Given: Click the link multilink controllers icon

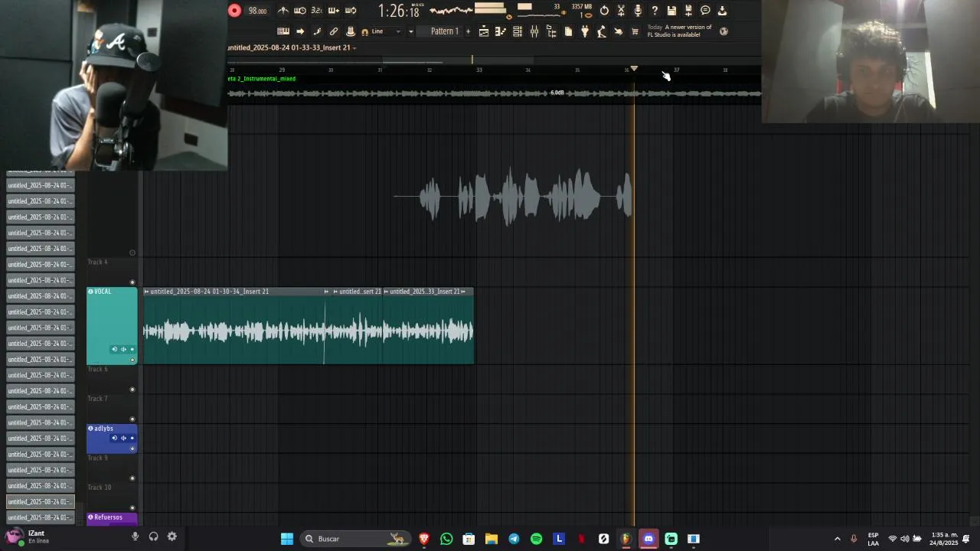Looking at the screenshot, I should [334, 31].
